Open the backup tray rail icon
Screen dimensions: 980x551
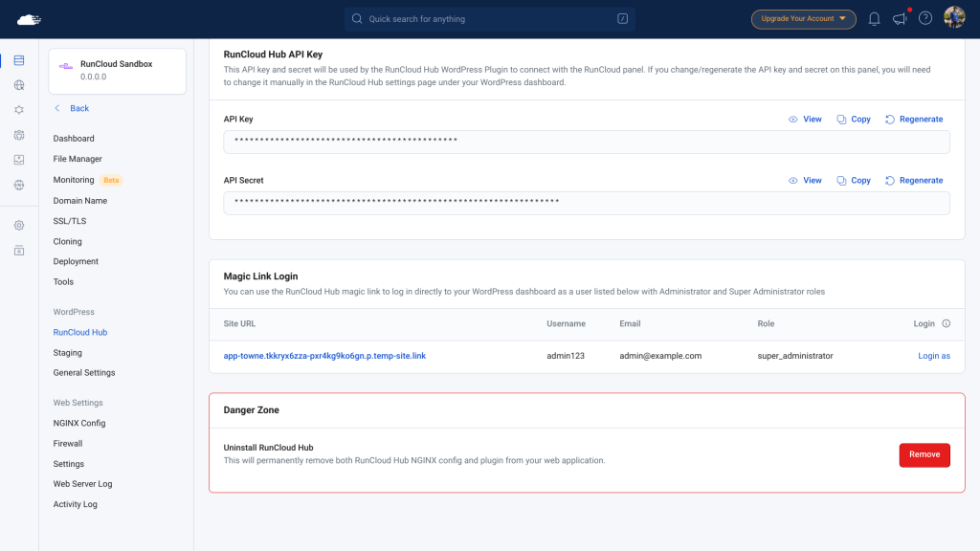click(x=19, y=160)
